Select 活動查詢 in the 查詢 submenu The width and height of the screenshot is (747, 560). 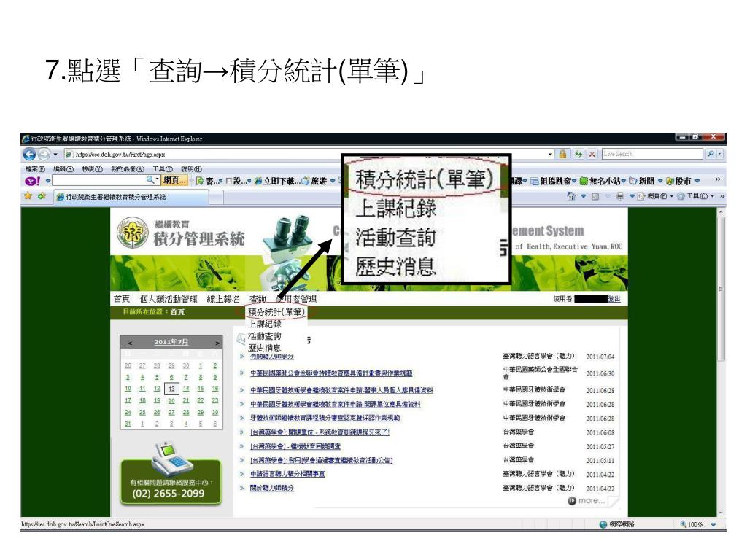pyautogui.click(x=264, y=335)
